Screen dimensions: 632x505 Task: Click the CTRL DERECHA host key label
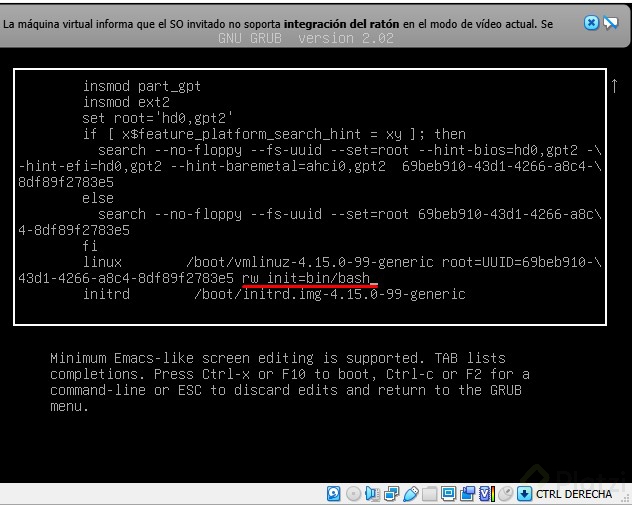pyautogui.click(x=574, y=494)
